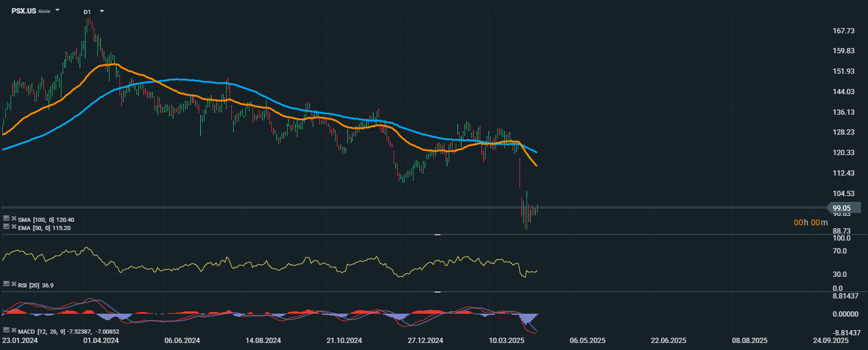
Task: Expand the dropdown arrow beside PSX.US Akcie
Action: [x=57, y=11]
